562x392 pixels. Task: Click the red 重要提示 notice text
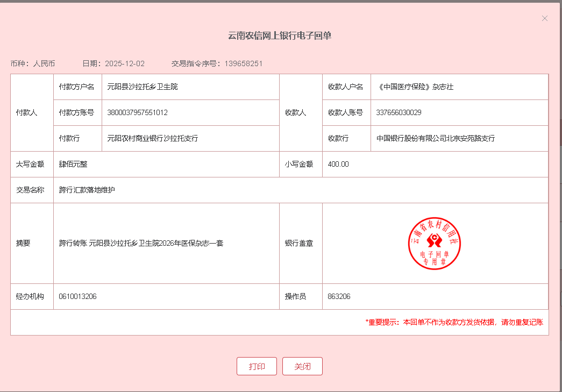point(454,322)
